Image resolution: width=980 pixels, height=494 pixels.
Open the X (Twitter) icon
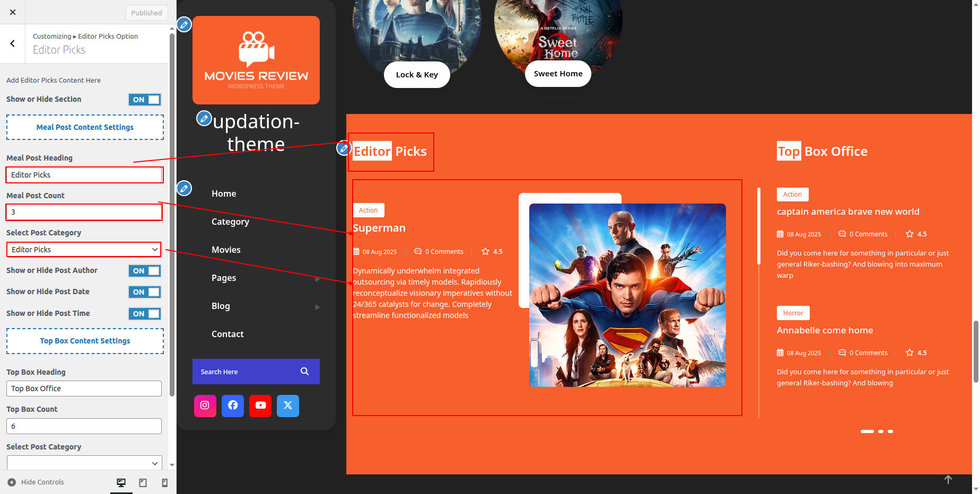pyautogui.click(x=288, y=405)
